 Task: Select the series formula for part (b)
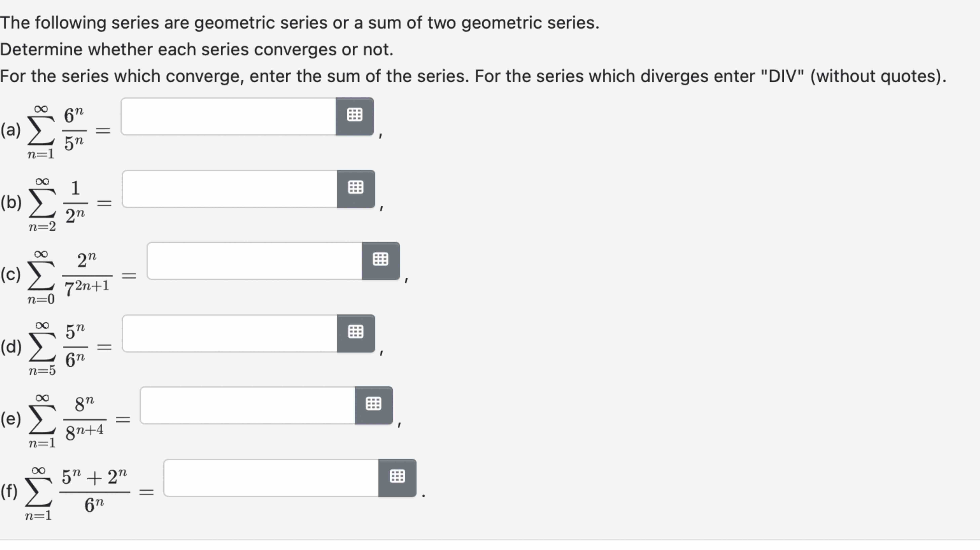[57, 202]
